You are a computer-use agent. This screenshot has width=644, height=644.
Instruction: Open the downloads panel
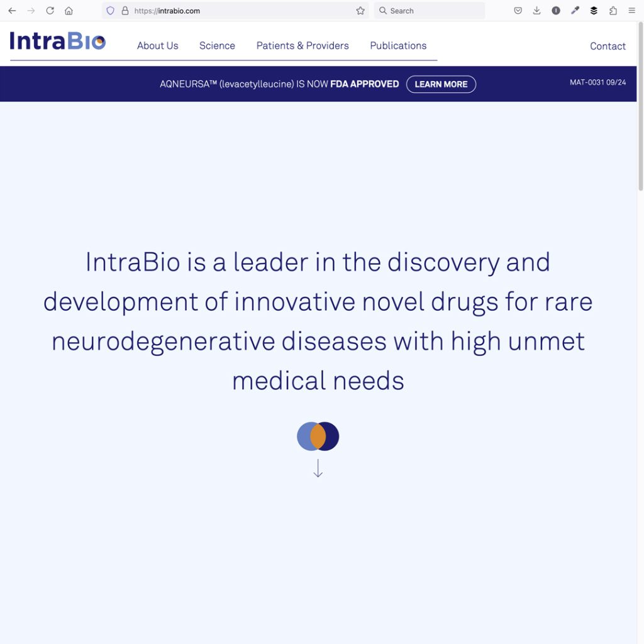point(536,11)
